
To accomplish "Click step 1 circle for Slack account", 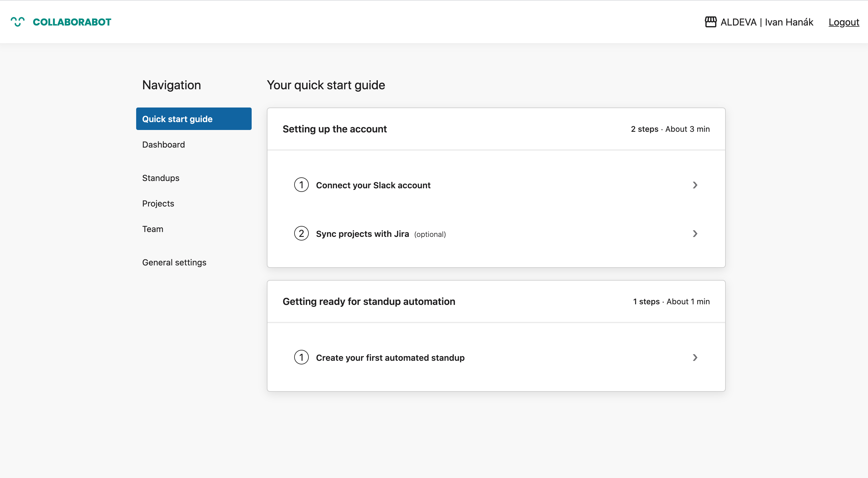I will [x=301, y=185].
